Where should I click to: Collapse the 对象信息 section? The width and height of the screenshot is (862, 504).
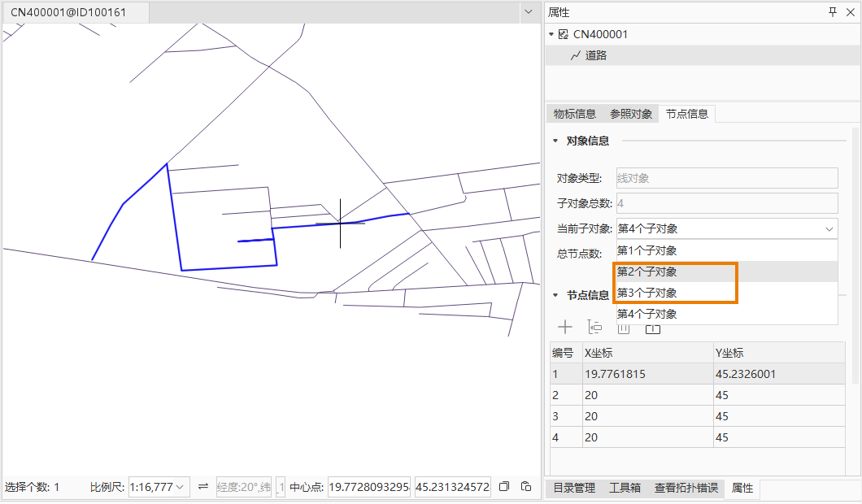(x=555, y=141)
